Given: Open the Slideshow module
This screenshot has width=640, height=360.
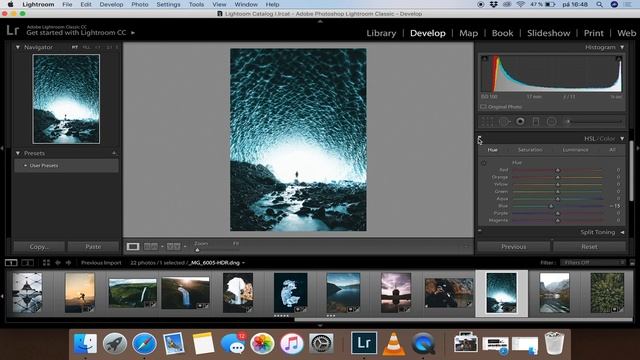Looking at the screenshot, I should click(x=549, y=33).
